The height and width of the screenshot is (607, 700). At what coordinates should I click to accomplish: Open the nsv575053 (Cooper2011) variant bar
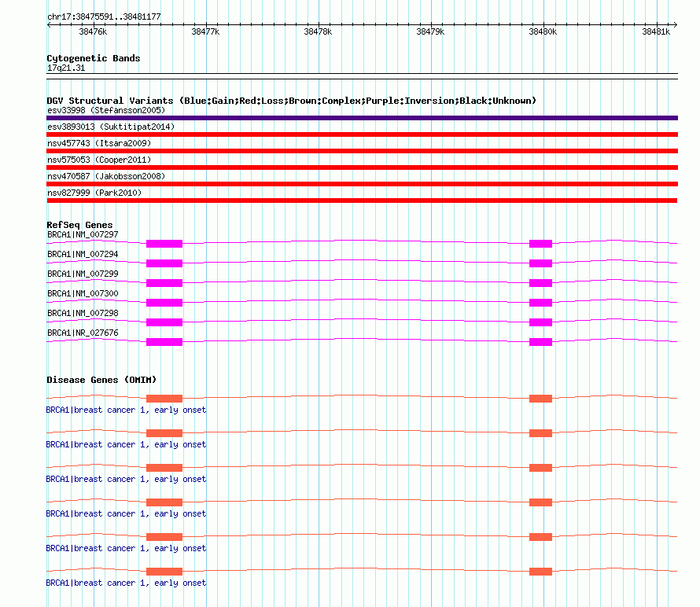[x=362, y=167]
